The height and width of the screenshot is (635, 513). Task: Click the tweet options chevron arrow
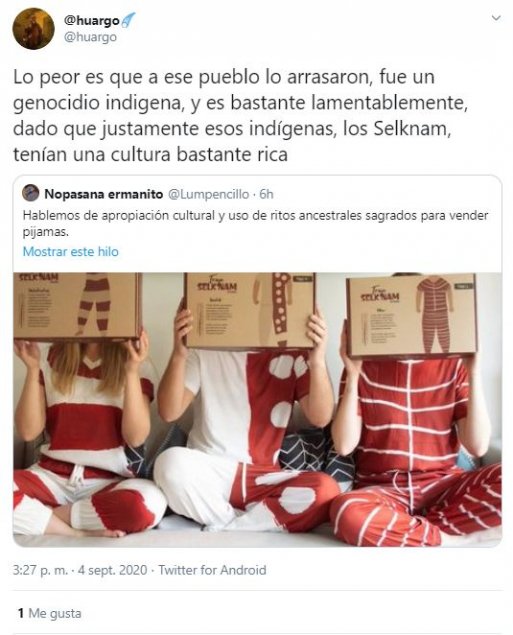click(x=496, y=18)
